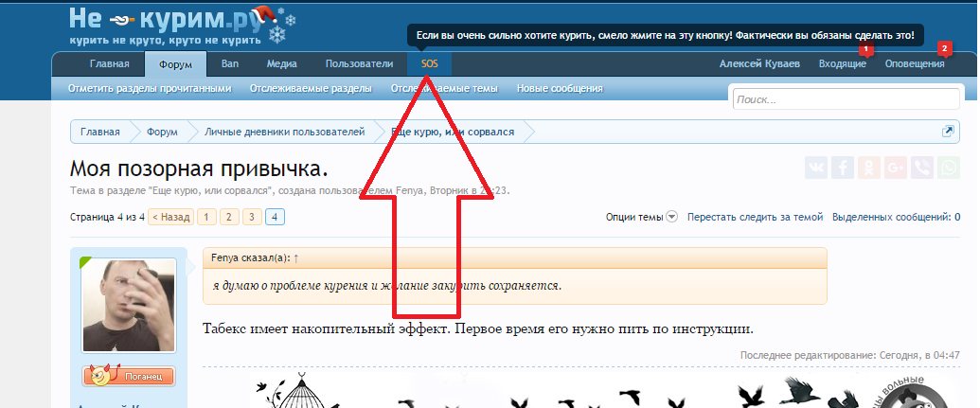Viewport: 980px width, 408px height.
Task: Share the thread on Facebook
Action: (843, 168)
